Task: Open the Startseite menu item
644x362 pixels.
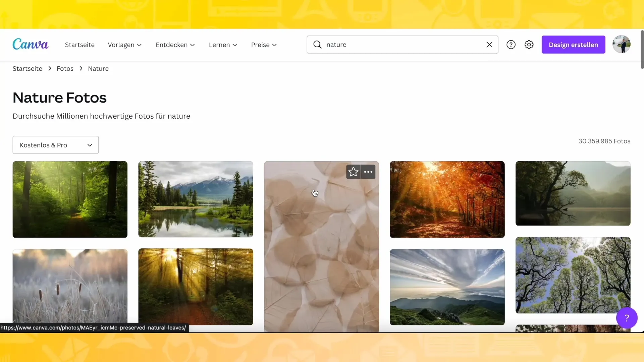Action: [79, 45]
